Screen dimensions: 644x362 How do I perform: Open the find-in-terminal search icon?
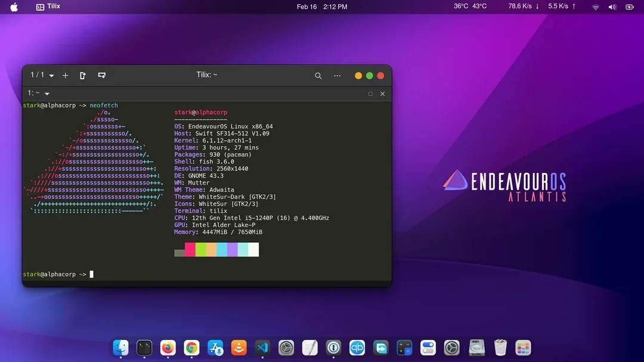[318, 76]
